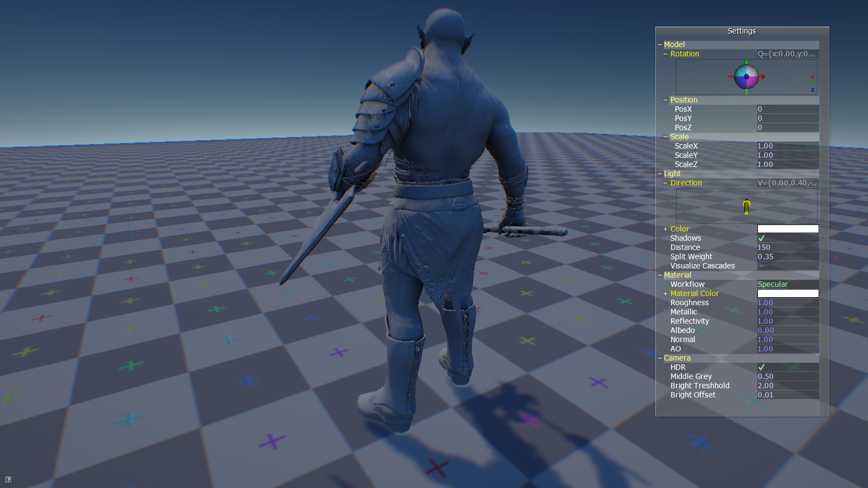Image resolution: width=868 pixels, height=488 pixels.
Task: Collapse the Position section
Action: click(666, 100)
